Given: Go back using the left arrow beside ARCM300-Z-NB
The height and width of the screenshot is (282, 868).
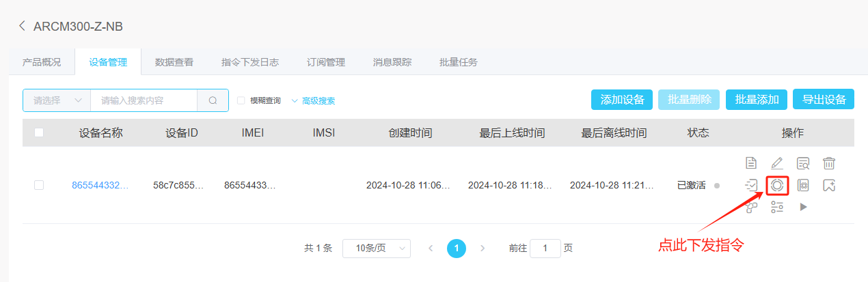Looking at the screenshot, I should (x=23, y=26).
